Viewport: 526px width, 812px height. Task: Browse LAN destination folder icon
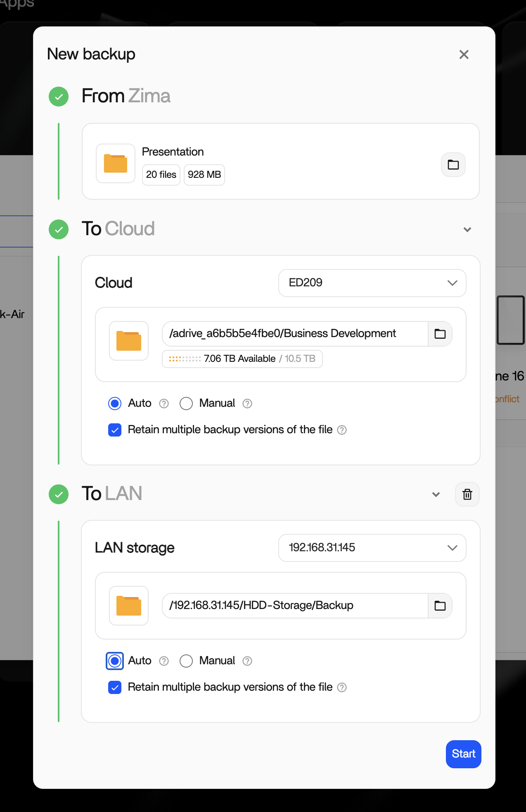point(440,606)
